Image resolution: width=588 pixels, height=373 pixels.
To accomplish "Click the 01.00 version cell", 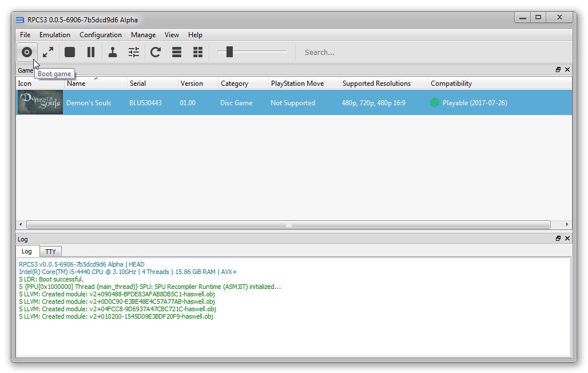I will coord(188,103).
